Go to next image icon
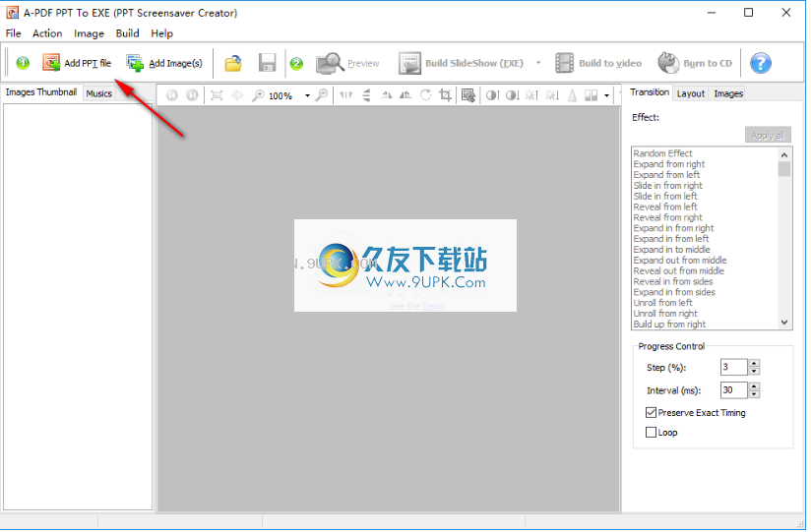Viewport: 811px width, 532px height. [192, 95]
